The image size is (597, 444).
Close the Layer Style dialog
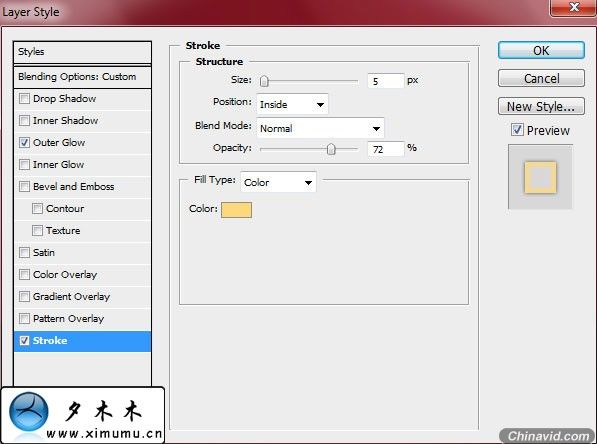tap(573, 8)
